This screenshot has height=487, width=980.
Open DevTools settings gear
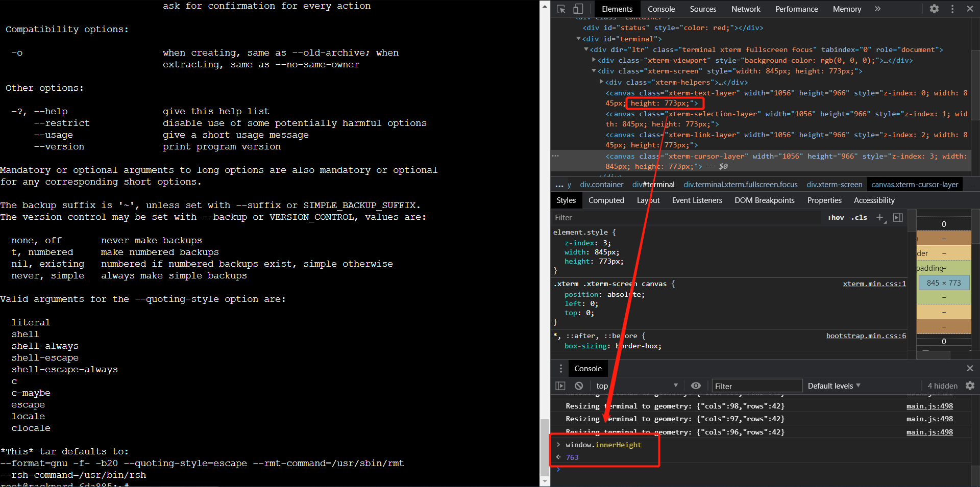click(934, 9)
